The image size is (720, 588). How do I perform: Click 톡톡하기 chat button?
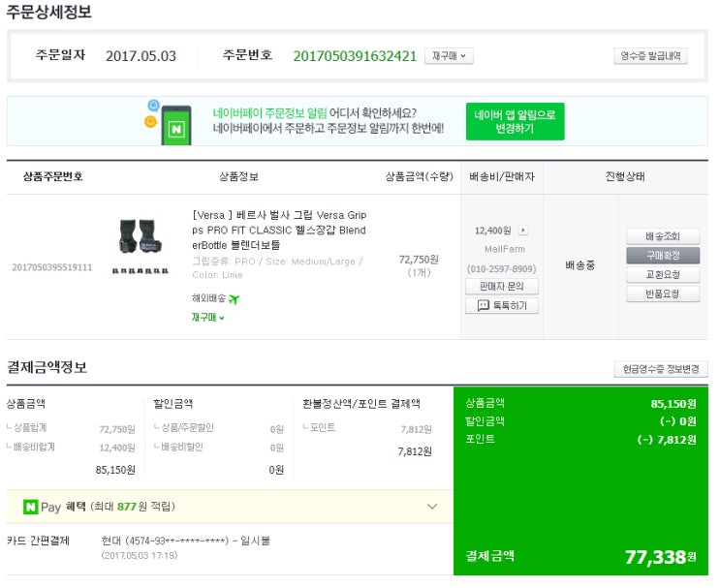[501, 305]
